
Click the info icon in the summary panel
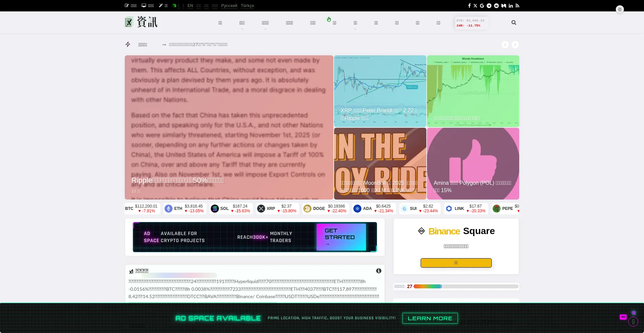pos(379,271)
